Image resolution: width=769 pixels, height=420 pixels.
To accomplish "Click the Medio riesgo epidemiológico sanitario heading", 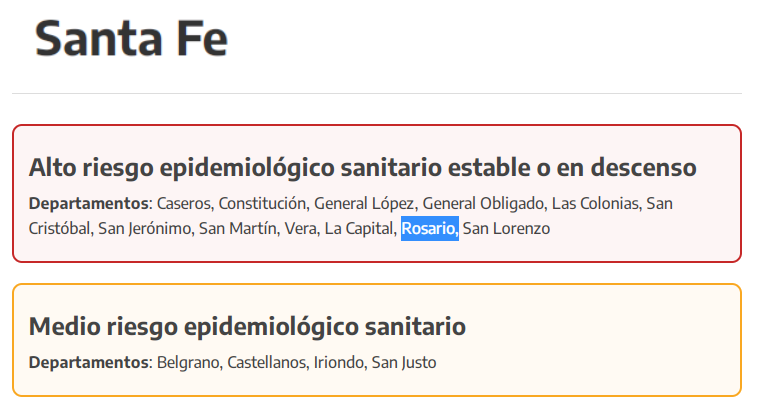I will pos(247,326).
